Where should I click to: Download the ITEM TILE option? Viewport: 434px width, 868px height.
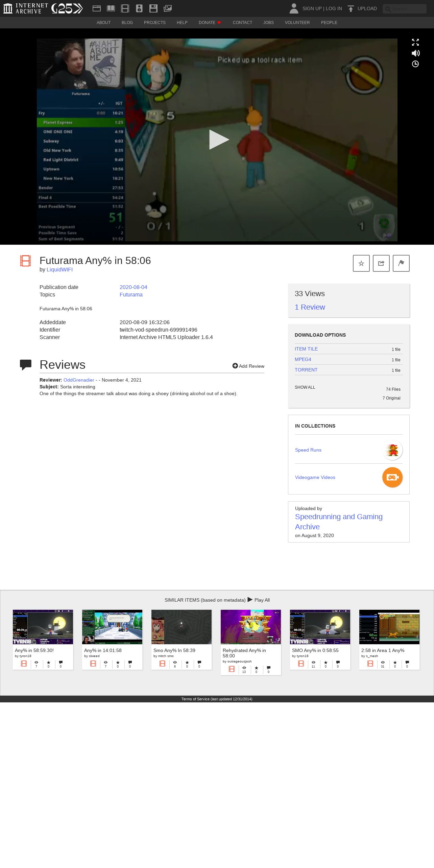(x=306, y=349)
